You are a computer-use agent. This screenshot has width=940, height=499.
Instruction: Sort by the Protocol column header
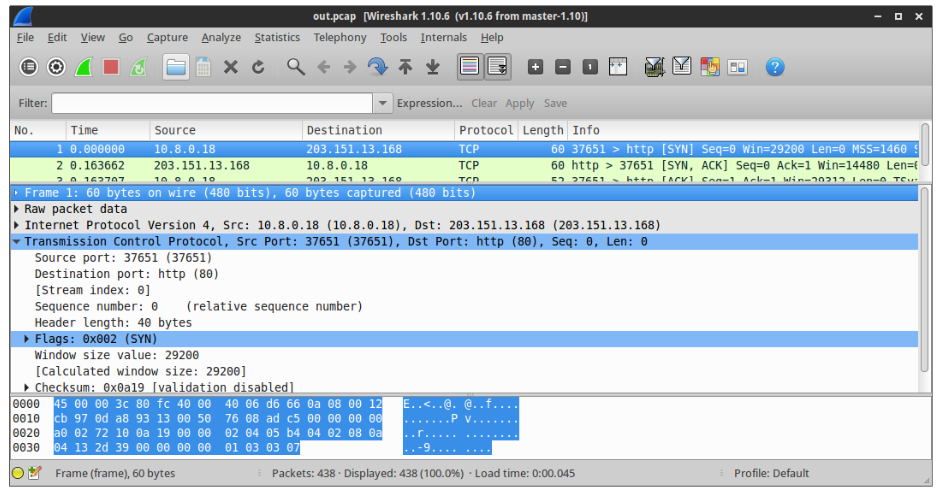[x=486, y=130]
